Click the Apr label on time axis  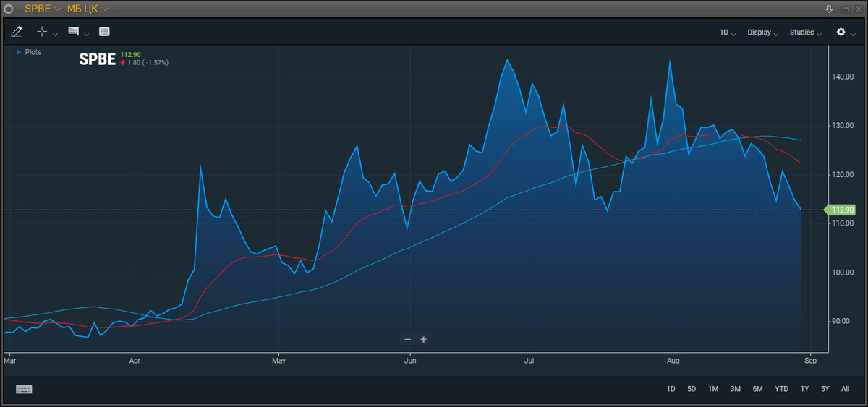[135, 359]
